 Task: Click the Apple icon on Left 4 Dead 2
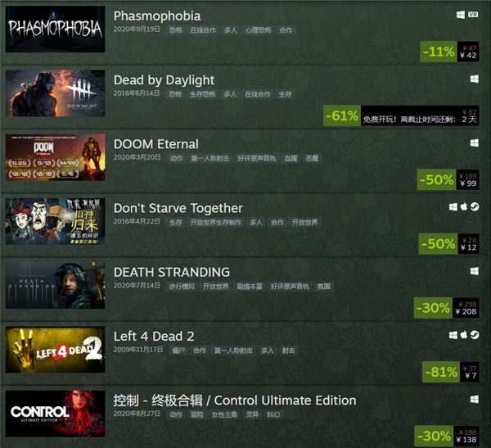pyautogui.click(x=464, y=335)
